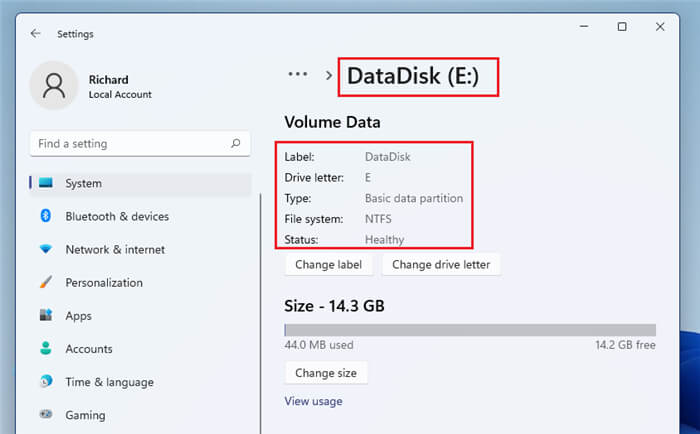
Task: Click the 14.2 GB free text
Action: [x=625, y=345]
